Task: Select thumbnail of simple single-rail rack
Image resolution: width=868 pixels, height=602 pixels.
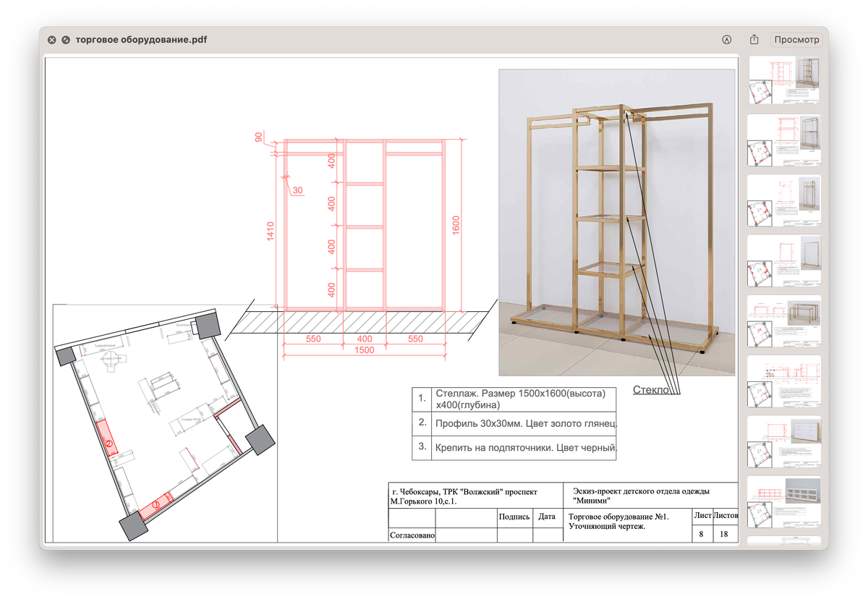Action: (x=785, y=261)
